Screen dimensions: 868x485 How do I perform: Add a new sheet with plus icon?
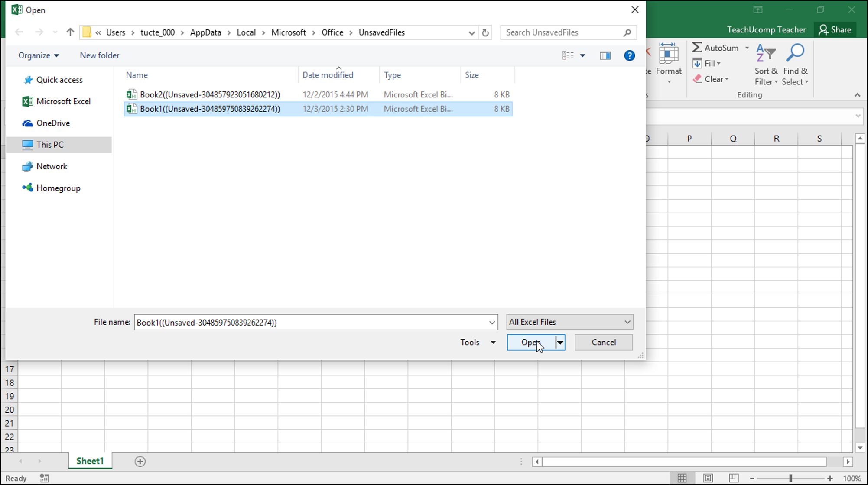pos(140,462)
